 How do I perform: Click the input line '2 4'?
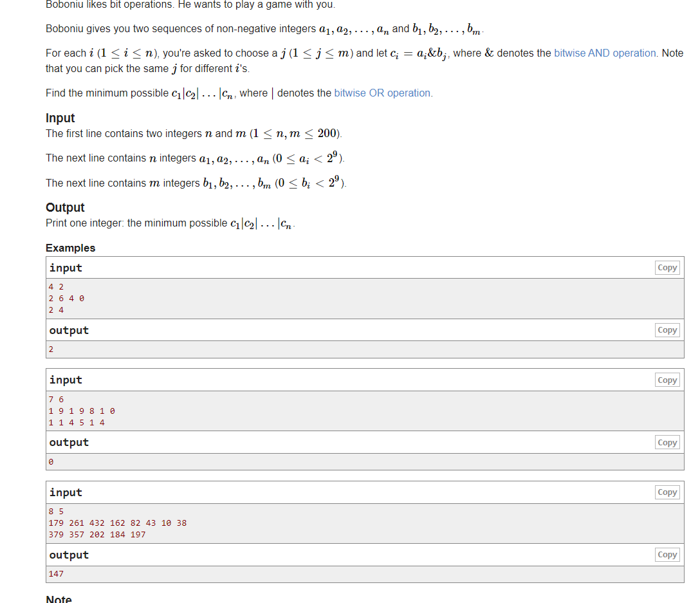(56, 310)
